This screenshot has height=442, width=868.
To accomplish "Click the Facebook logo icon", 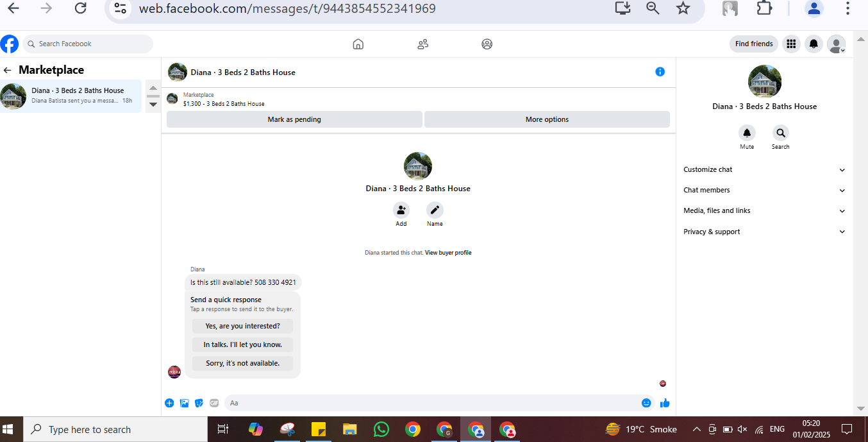I will click(x=10, y=44).
